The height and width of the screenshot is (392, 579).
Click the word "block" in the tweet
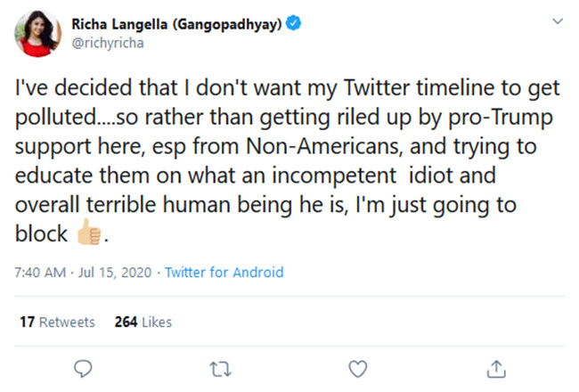tap(45, 234)
